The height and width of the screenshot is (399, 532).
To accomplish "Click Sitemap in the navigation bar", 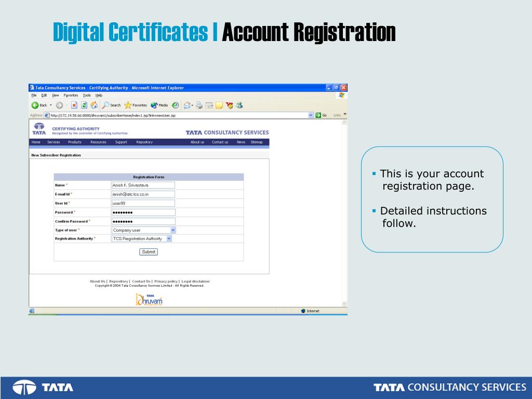I will [257, 142].
